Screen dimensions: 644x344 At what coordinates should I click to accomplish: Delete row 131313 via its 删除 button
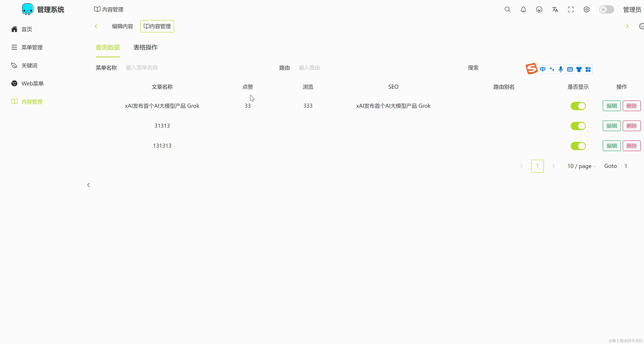click(632, 146)
